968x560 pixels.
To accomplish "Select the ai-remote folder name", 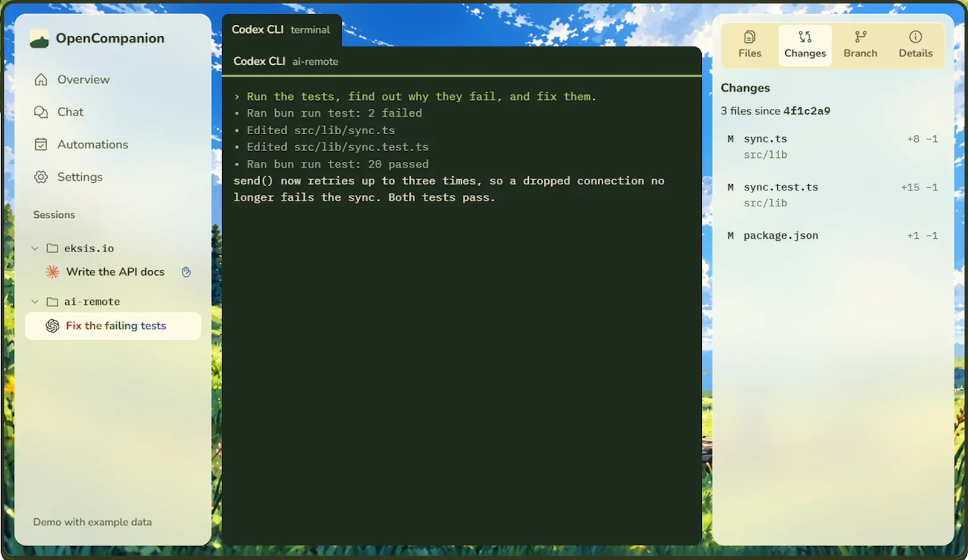I will 92,302.
